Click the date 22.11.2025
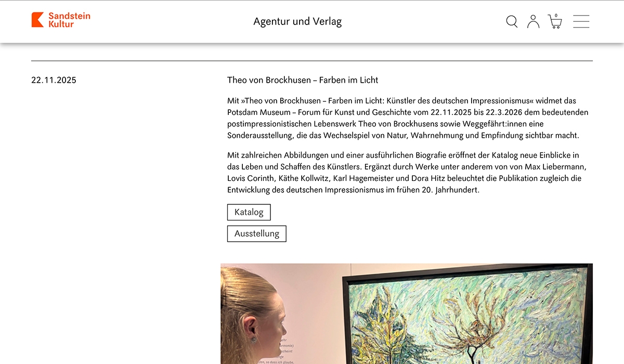 [x=54, y=80]
